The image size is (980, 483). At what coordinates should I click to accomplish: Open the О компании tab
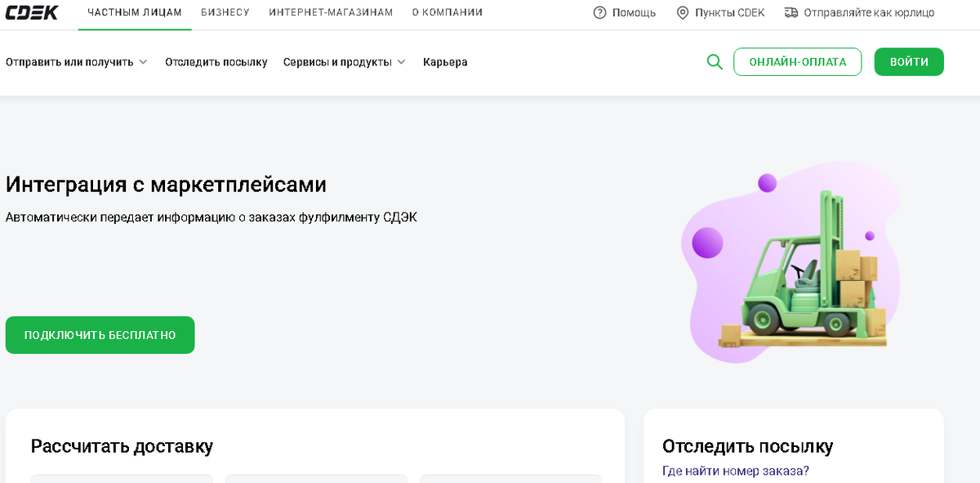(x=448, y=12)
